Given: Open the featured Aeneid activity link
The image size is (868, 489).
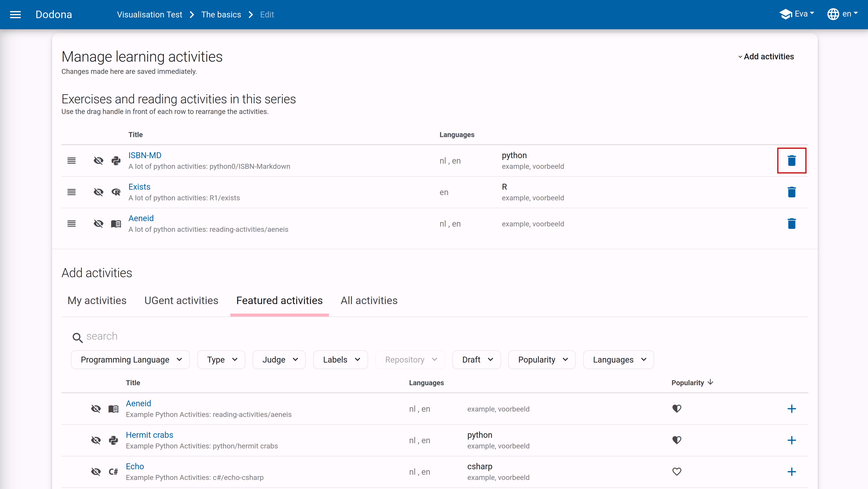Looking at the screenshot, I should [x=138, y=403].
